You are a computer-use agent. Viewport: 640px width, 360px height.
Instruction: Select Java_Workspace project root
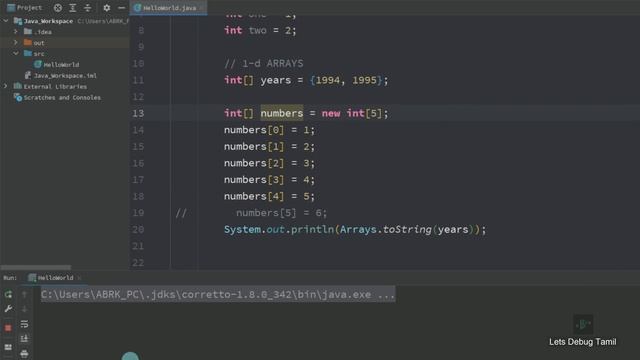(44, 21)
